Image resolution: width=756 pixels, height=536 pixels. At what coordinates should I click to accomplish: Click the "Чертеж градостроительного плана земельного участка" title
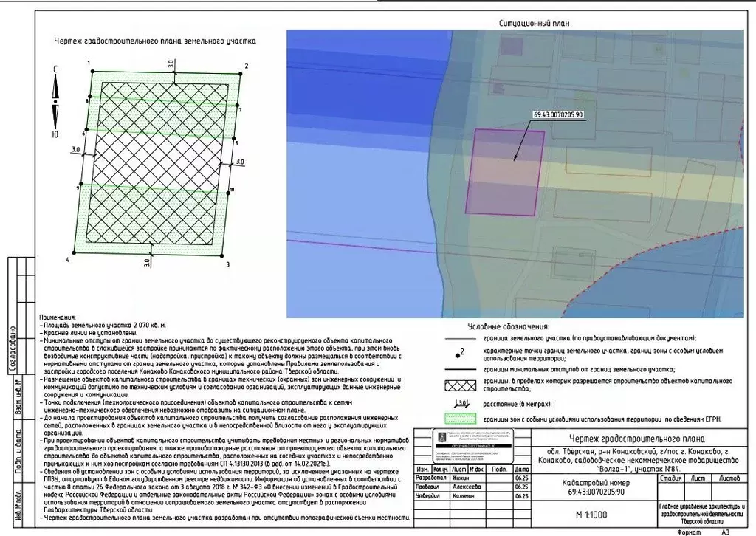(x=155, y=41)
